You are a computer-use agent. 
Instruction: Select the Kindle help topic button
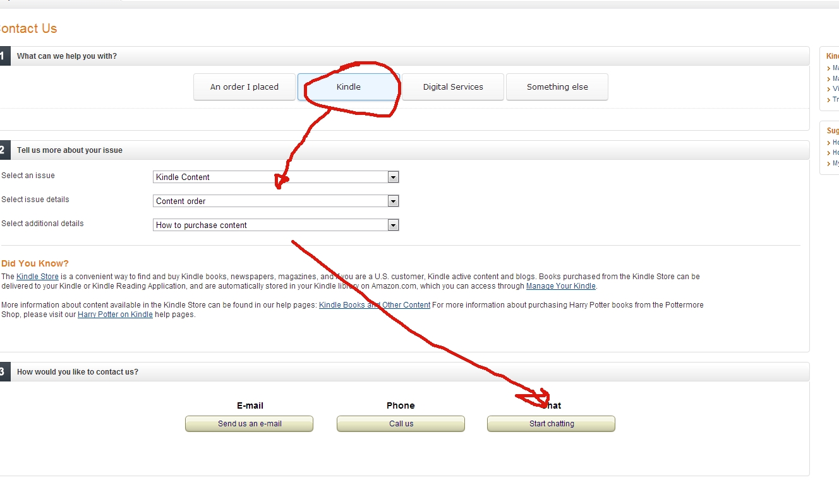pyautogui.click(x=349, y=87)
